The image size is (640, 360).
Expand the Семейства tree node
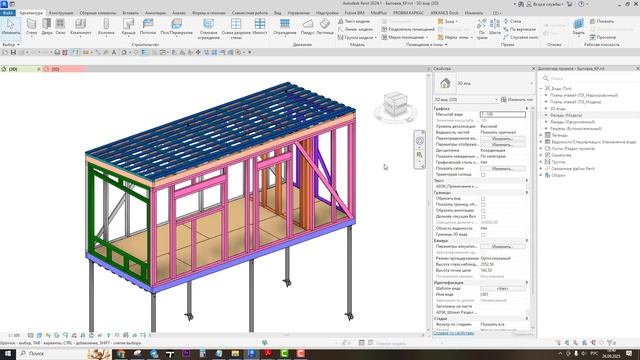pos(541,155)
